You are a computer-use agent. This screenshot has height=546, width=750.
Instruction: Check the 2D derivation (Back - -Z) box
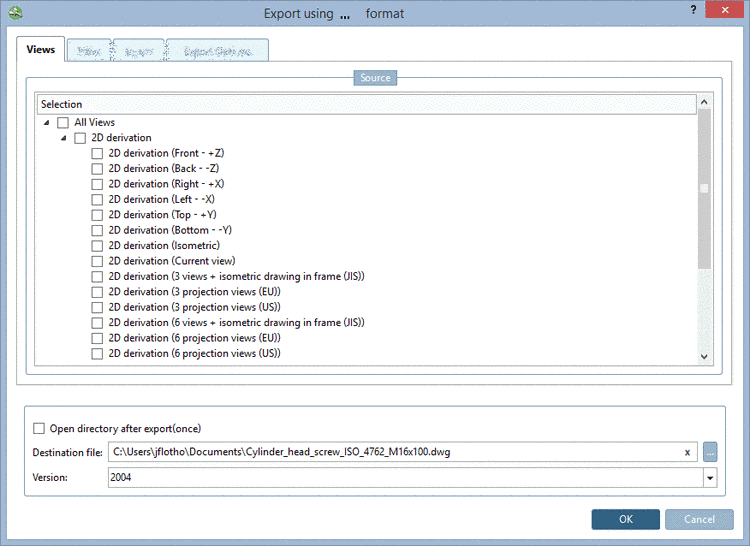point(97,169)
